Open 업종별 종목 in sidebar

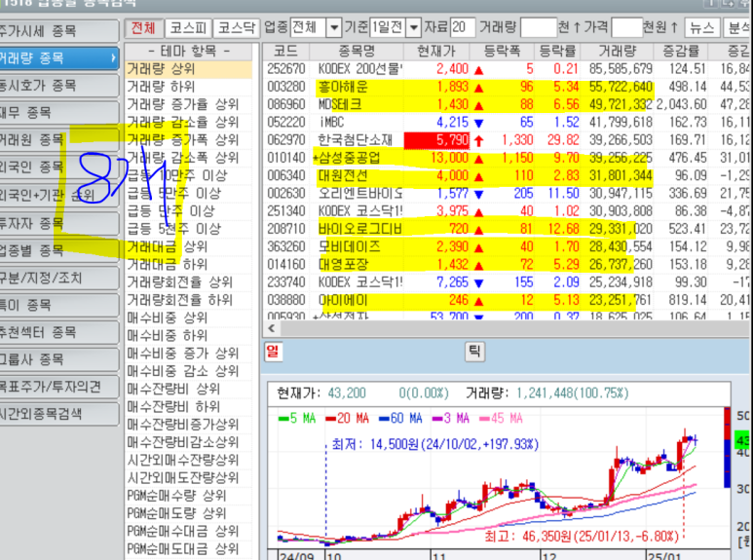(x=58, y=250)
